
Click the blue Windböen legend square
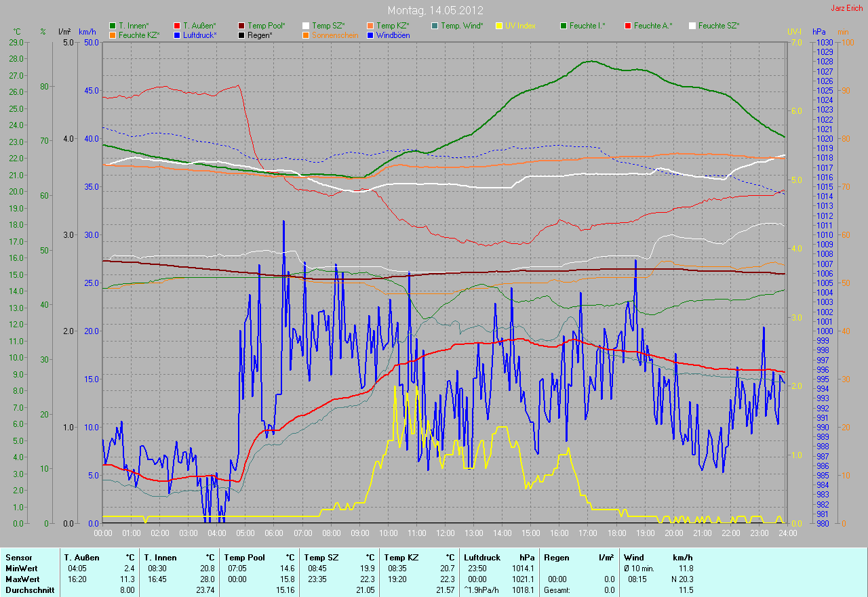tap(370, 35)
